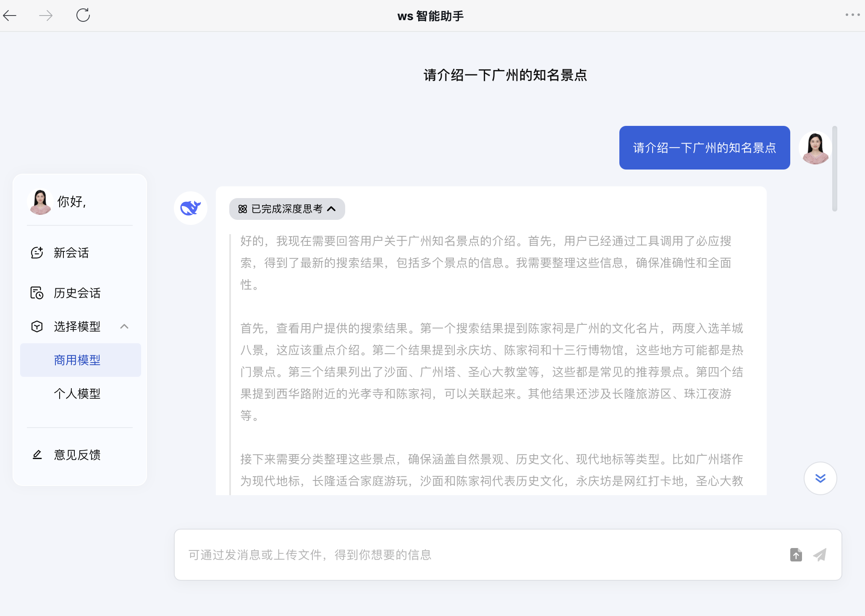Click the ws 智能助手 page title
This screenshot has height=616, width=865.
coord(430,16)
